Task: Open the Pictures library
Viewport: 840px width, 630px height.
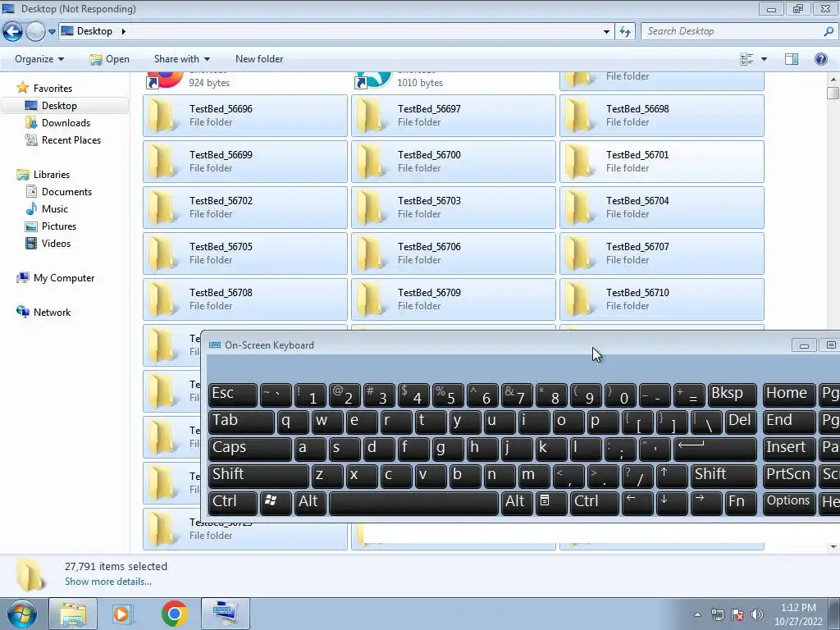Action: 59,226
